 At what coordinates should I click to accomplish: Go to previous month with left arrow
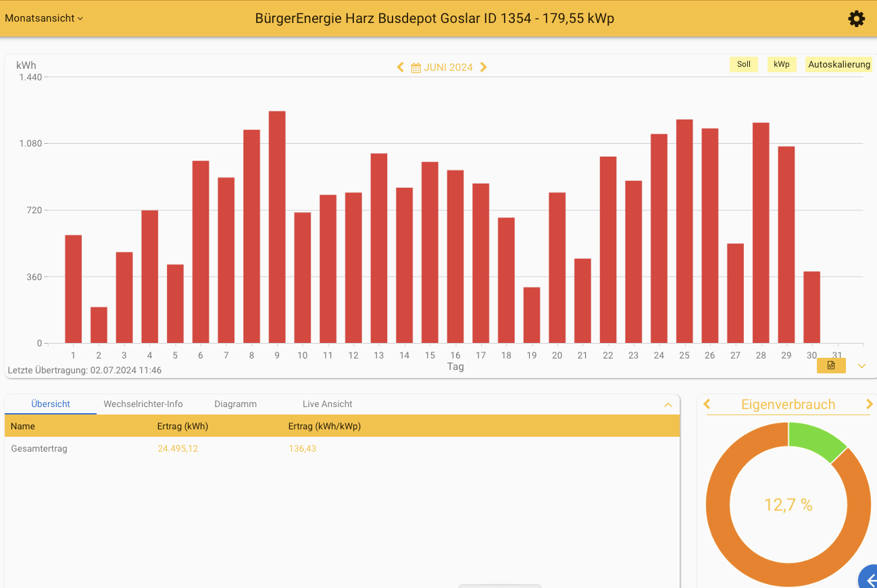point(400,68)
